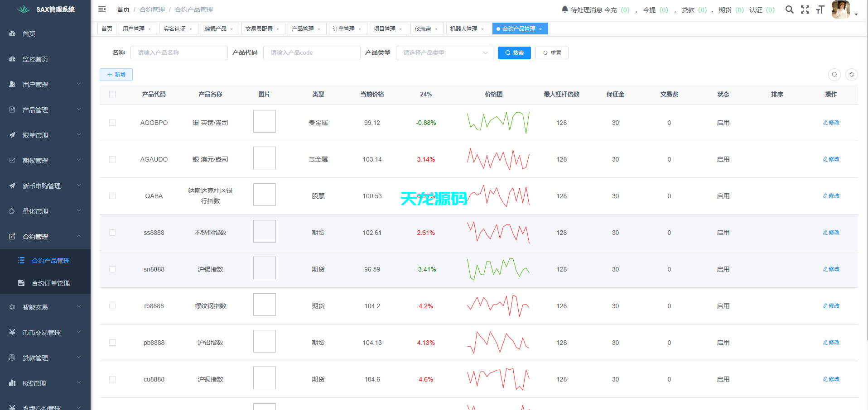
Task: Check the row checkbox for AGGBPO
Action: (112, 123)
